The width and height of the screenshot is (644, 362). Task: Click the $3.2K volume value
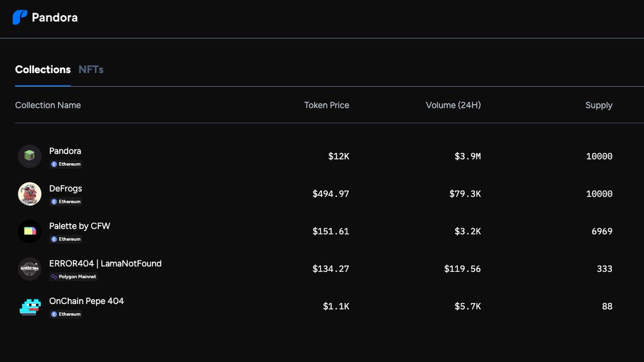(x=467, y=231)
